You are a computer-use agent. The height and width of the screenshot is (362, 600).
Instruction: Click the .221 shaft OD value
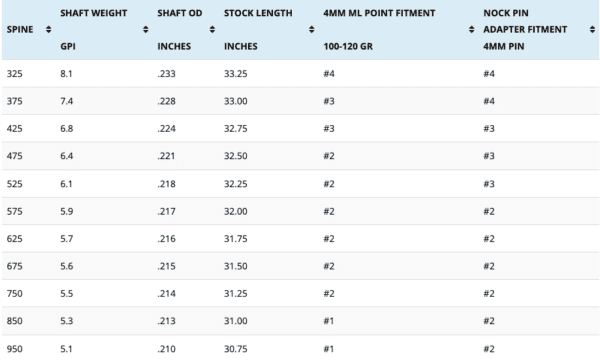pos(166,156)
